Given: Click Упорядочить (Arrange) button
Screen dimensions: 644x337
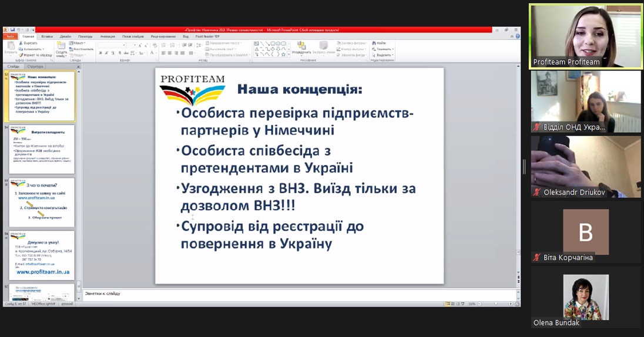Looking at the screenshot, I should tap(301, 48).
